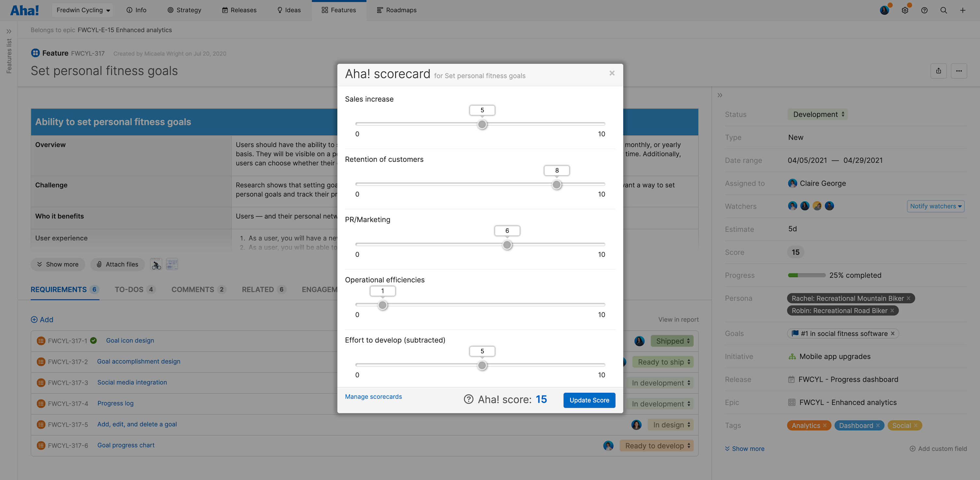Click requirement icon for FWCYL-317-6

[41, 445]
